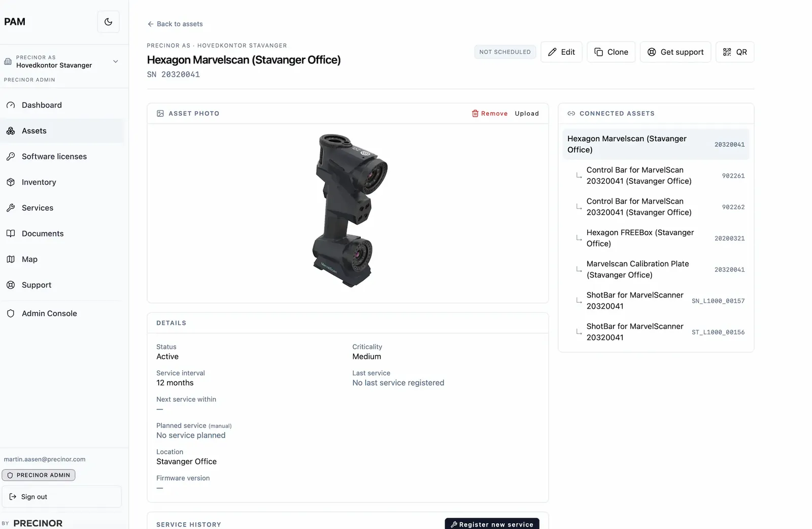The image size is (812, 529).
Task: Open the QR code button
Action: pos(735,52)
